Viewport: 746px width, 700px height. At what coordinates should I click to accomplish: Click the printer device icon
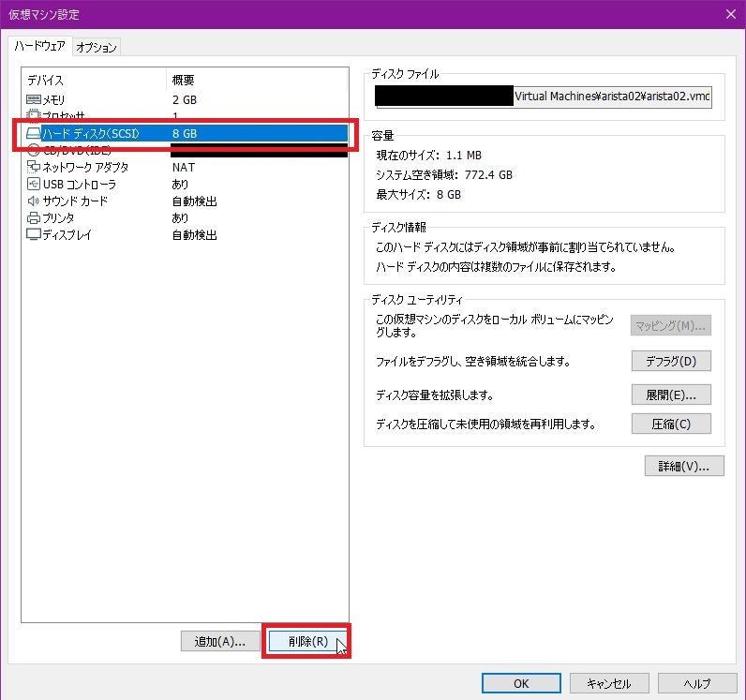34,218
